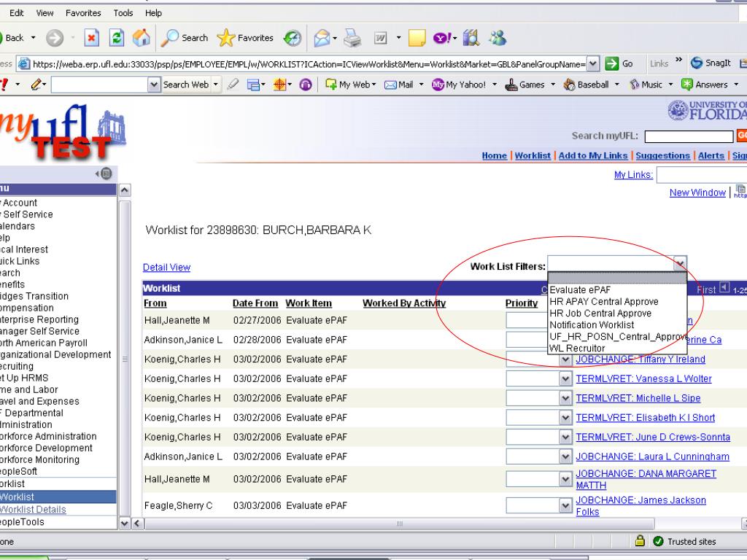Screen dimensions: 747x560
Task: Open the Yahoo Y! toolbar icon
Action: click(442, 38)
